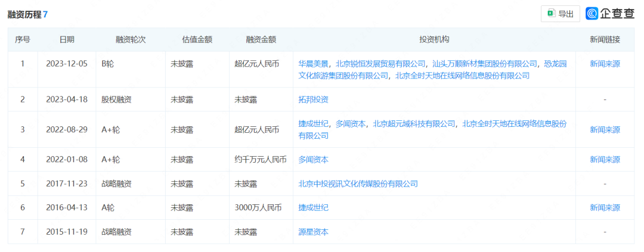Open 恐龙园文化旅游集团股份有限公司 link
Viewport: 644px width, 252px height.
point(432,69)
